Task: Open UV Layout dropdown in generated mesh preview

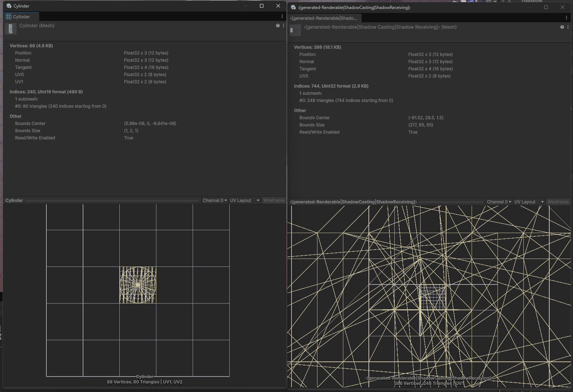Action: (x=529, y=202)
